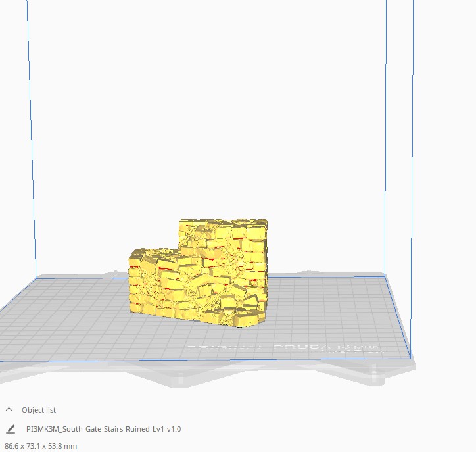The width and height of the screenshot is (476, 452).
Task: Click the flat top of the lower step
Action: [155, 253]
